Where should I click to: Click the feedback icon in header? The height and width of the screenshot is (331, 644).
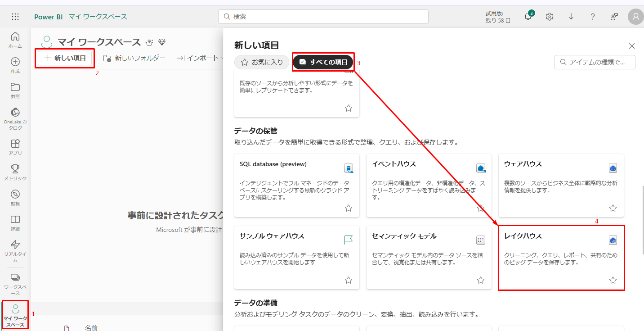tap(614, 17)
